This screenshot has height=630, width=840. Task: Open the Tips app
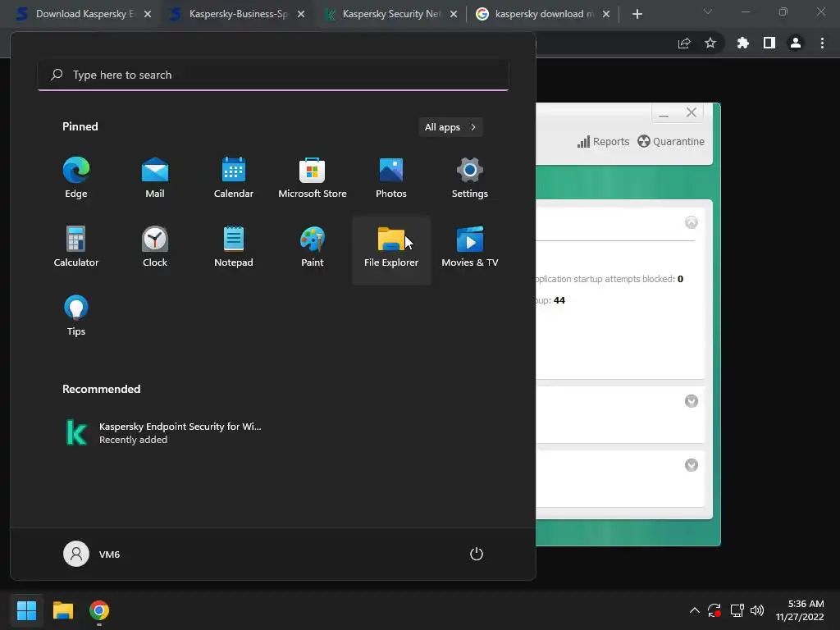[76, 316]
